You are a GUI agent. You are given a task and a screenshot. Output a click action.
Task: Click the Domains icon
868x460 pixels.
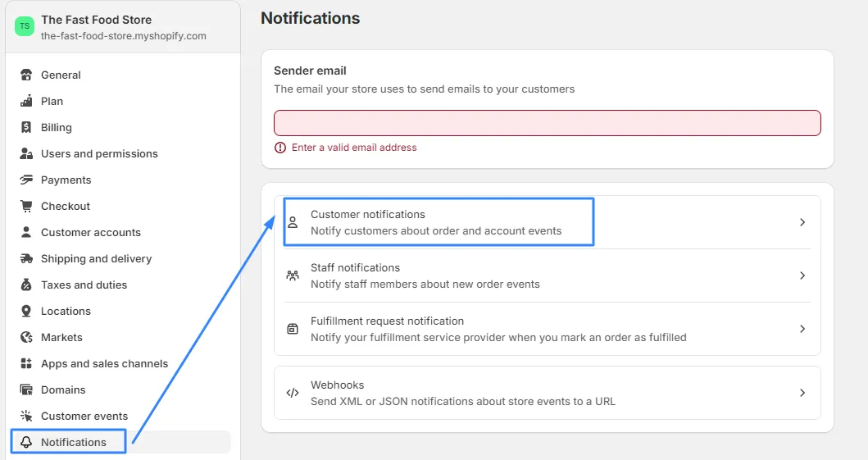(x=26, y=389)
